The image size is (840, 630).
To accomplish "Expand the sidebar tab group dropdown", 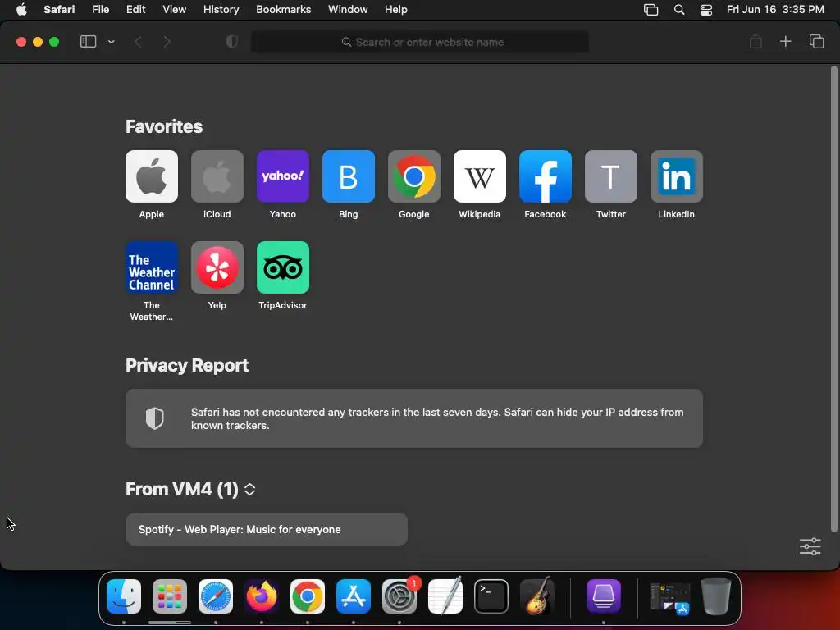I will pos(111,42).
